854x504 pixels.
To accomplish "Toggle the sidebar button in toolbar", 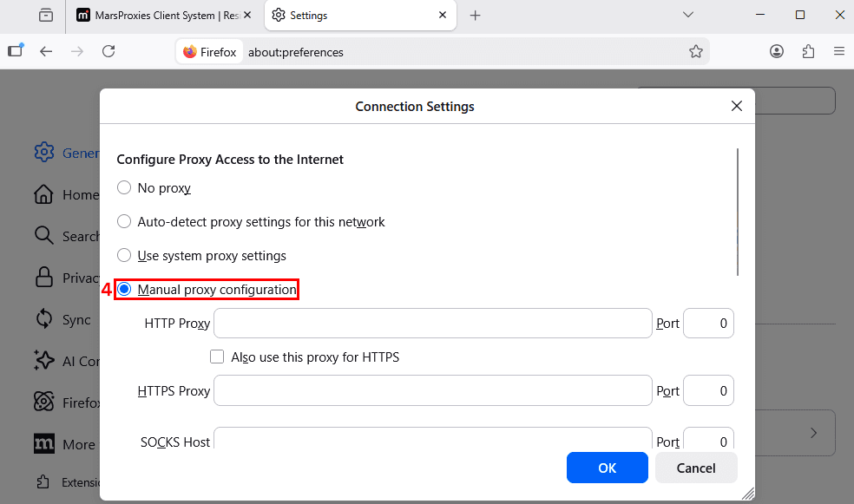I will [16, 50].
